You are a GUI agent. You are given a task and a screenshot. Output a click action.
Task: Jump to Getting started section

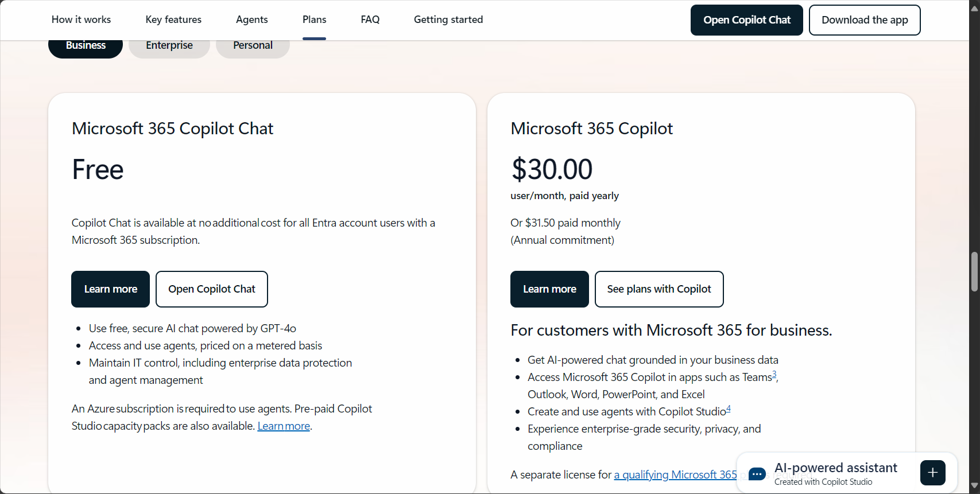[448, 20]
